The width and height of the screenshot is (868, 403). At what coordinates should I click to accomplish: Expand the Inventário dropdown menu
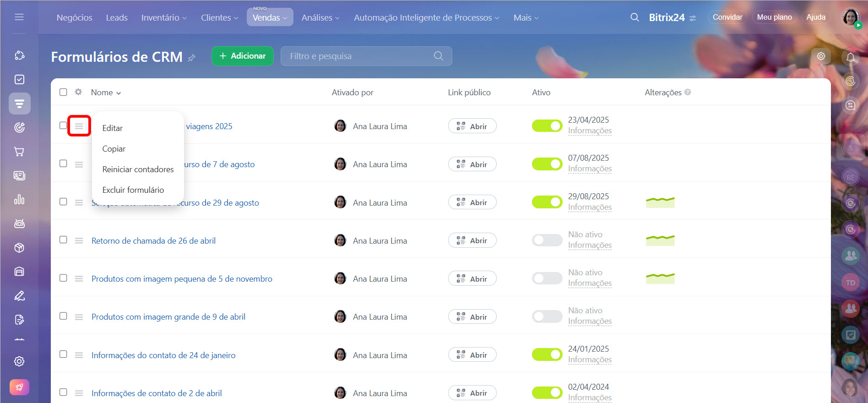tap(163, 18)
